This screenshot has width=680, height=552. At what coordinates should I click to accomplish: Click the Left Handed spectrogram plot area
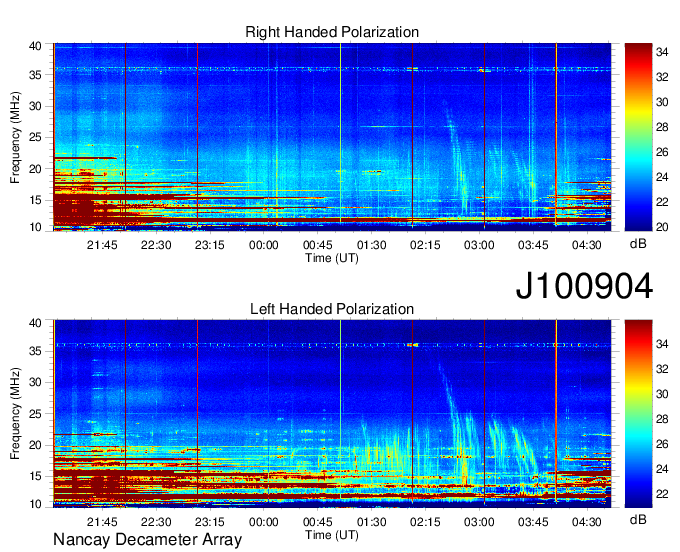click(x=332, y=414)
